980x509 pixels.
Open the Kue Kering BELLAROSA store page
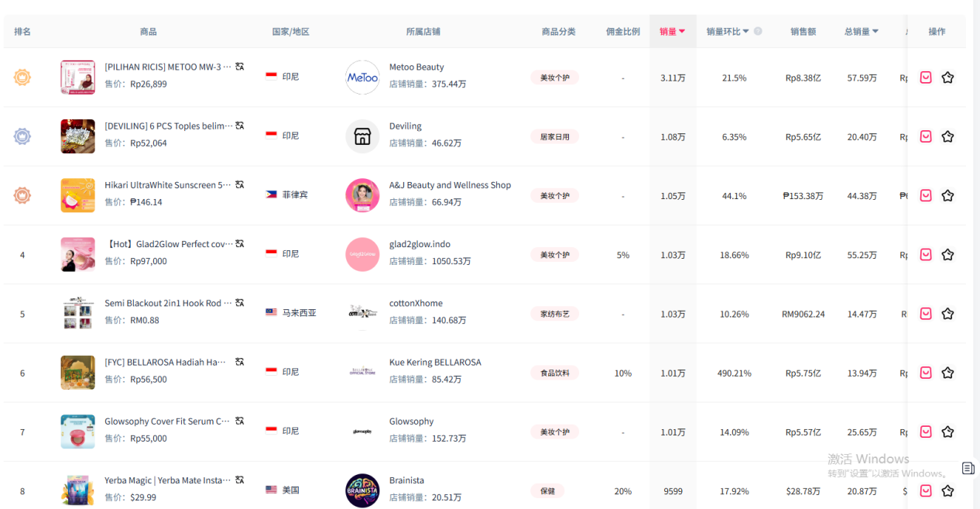pyautogui.click(x=435, y=363)
